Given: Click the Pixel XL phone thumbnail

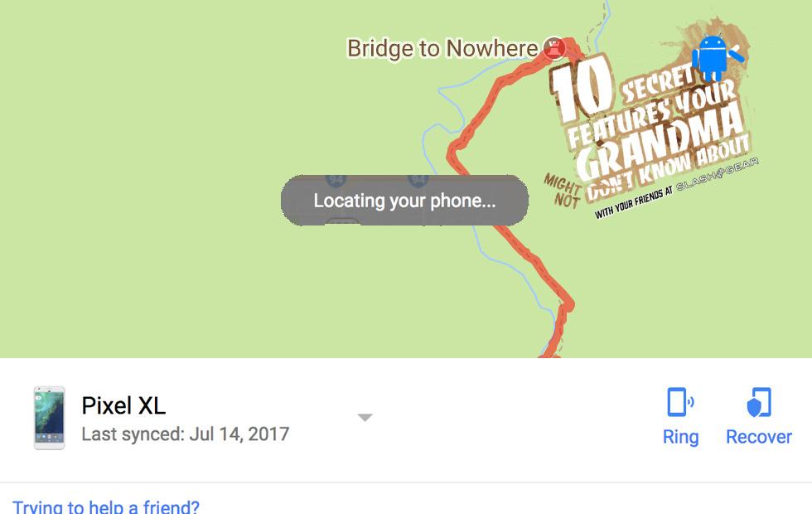Looking at the screenshot, I should (49, 418).
